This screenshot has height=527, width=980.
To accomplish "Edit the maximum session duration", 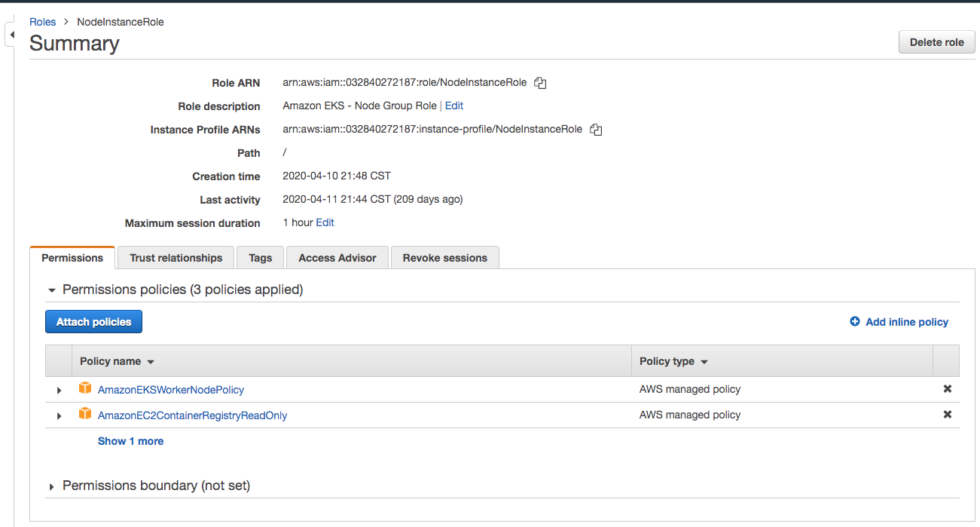I will (x=325, y=222).
